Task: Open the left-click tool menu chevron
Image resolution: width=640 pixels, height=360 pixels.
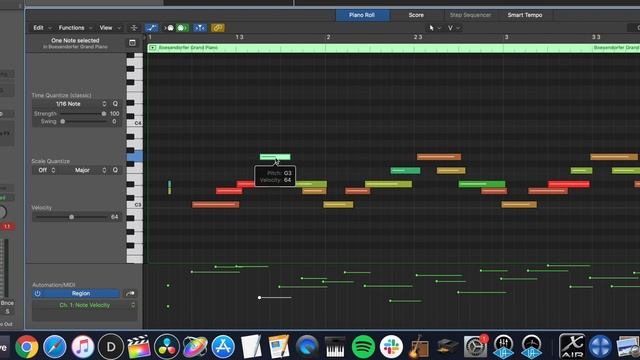Action: (x=439, y=28)
